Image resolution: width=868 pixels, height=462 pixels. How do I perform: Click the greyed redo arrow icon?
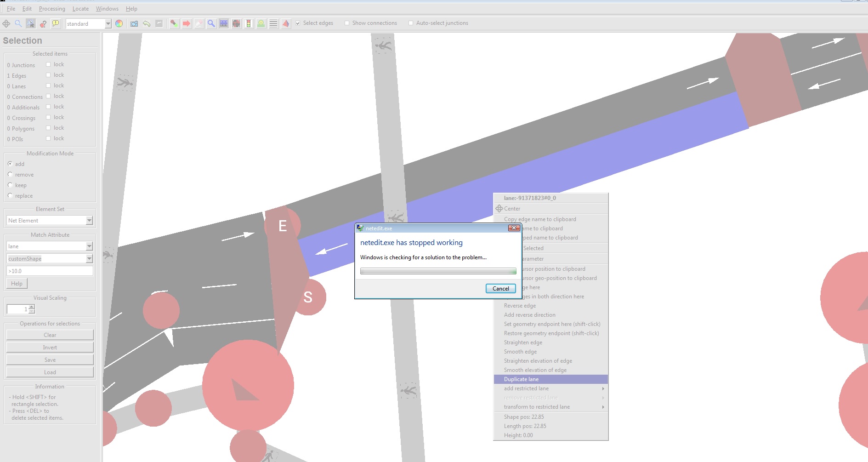coord(159,23)
